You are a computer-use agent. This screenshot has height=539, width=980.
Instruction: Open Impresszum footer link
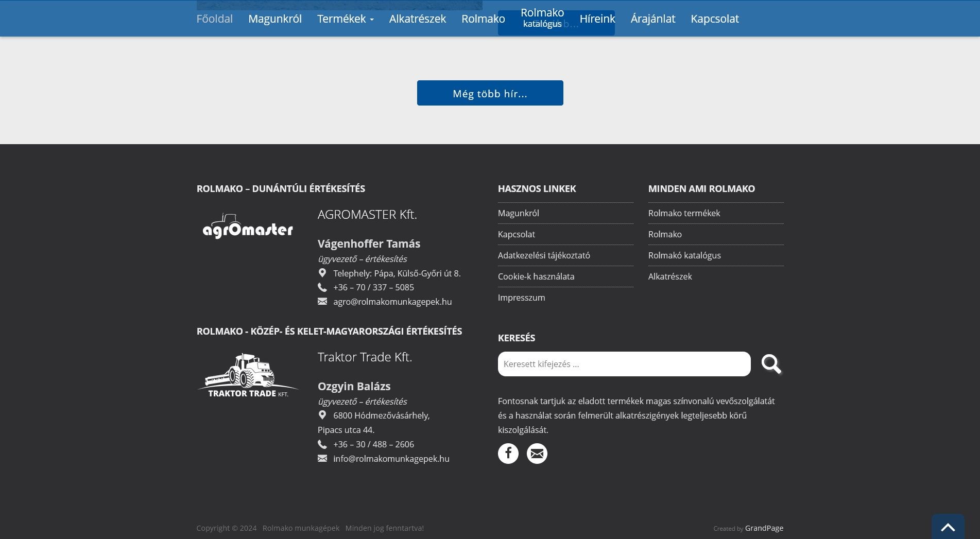coord(521,298)
